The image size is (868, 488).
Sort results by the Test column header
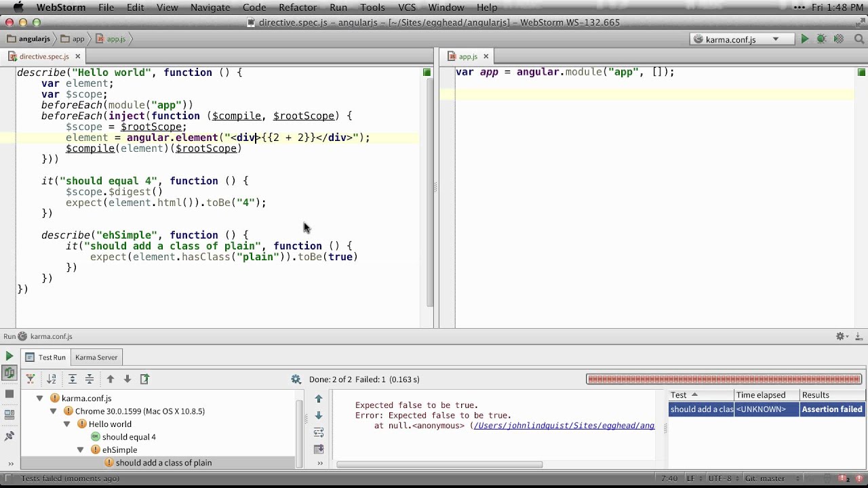coord(701,394)
